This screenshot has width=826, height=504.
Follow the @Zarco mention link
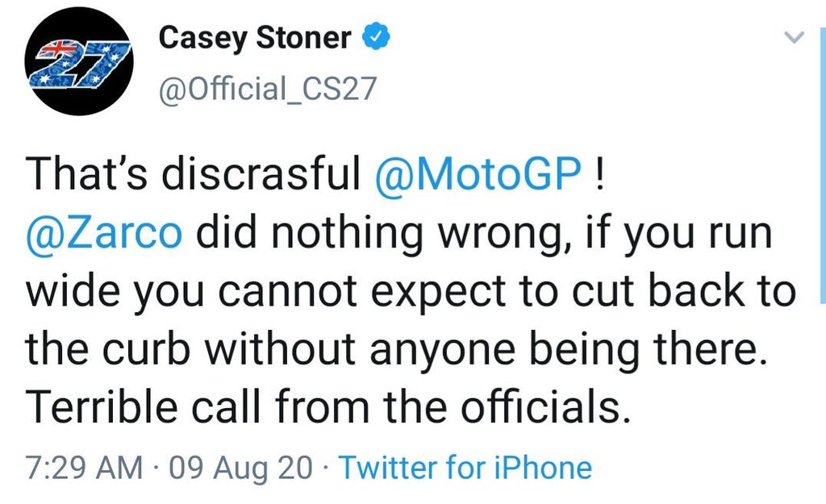[104, 234]
